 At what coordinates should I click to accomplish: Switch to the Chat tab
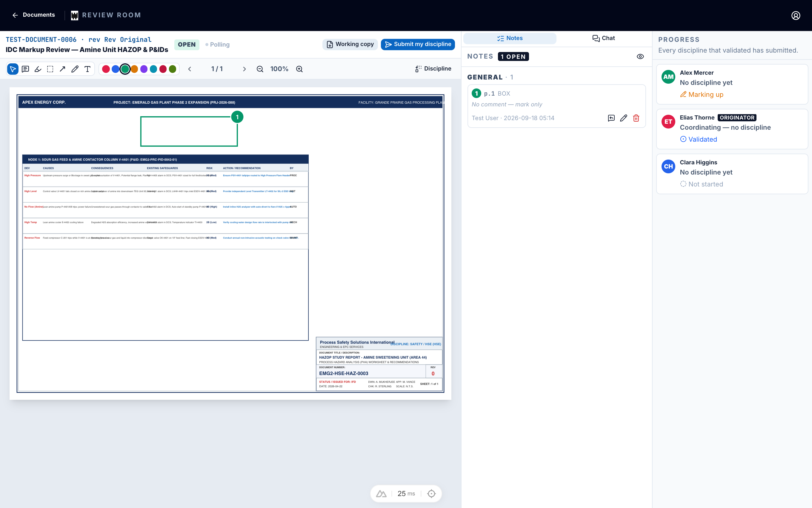coord(604,38)
